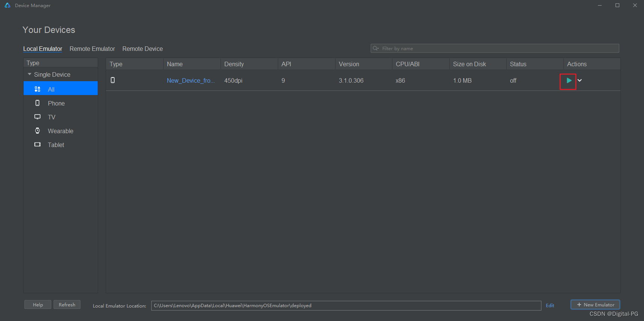
Task: Click the Device Manager app logo icon
Action: click(7, 5)
